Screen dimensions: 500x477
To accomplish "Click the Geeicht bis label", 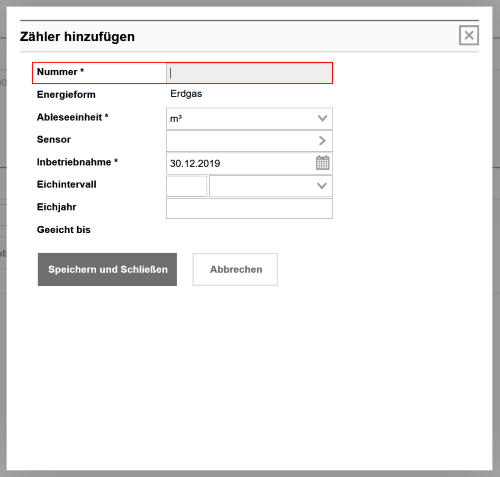I will click(x=64, y=230).
